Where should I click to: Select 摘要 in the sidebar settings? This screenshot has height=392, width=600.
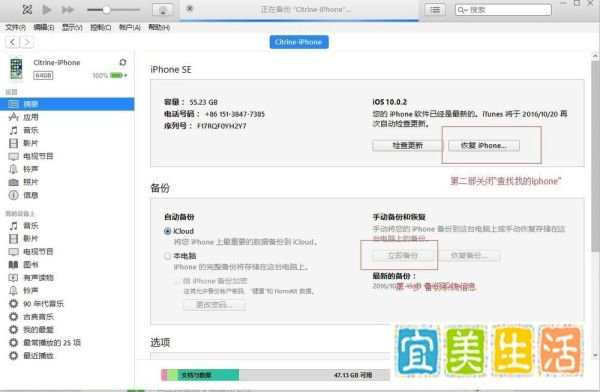(67, 104)
